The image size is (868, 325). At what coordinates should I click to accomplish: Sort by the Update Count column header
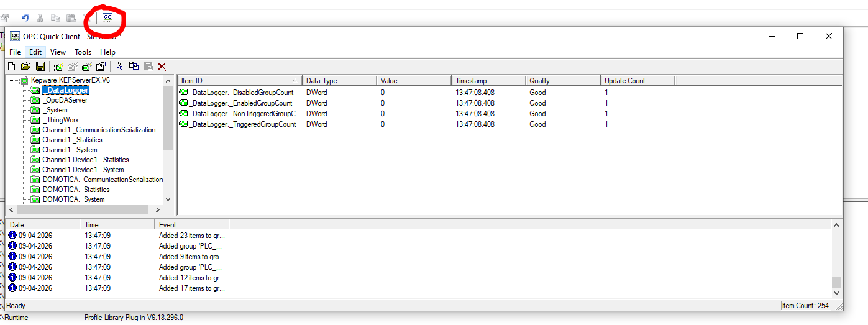[x=637, y=81]
